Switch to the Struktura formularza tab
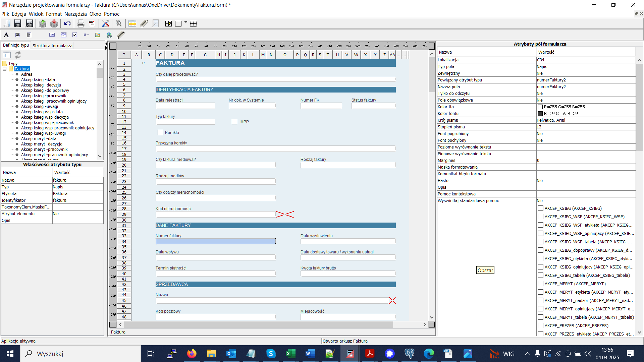This screenshot has height=362, width=644. pos(52,46)
